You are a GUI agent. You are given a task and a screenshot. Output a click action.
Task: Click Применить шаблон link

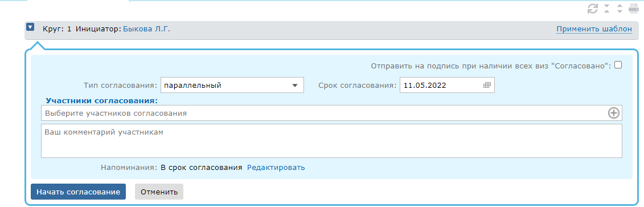click(594, 29)
